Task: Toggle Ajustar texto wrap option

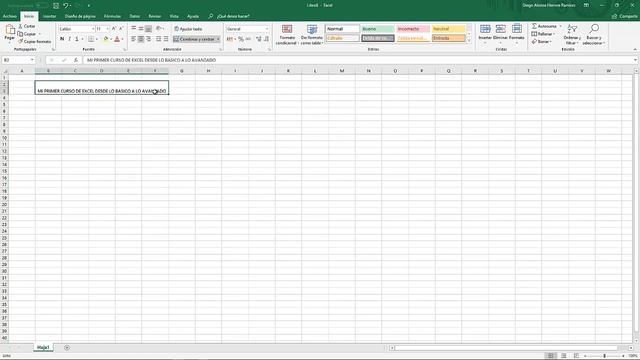Action: point(188,29)
